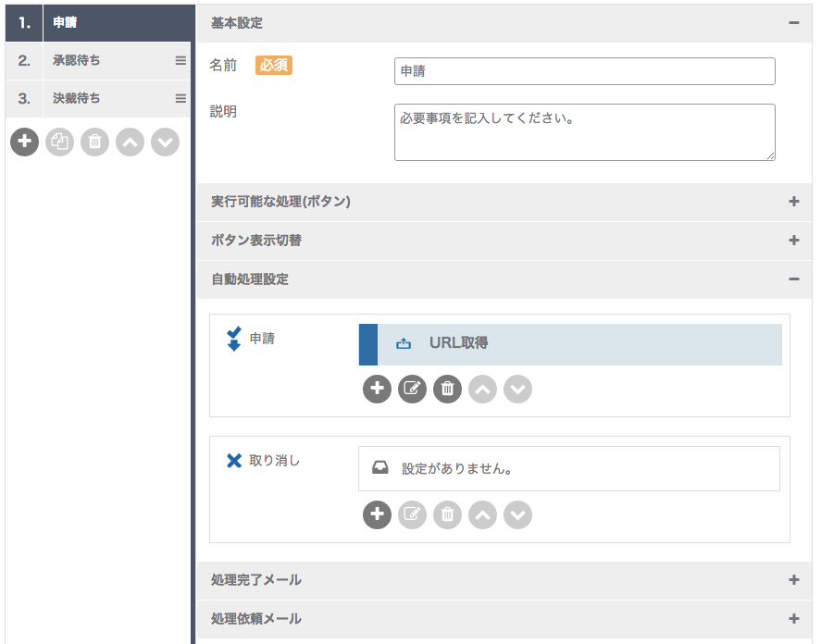Click the 名前 field label

point(223,66)
